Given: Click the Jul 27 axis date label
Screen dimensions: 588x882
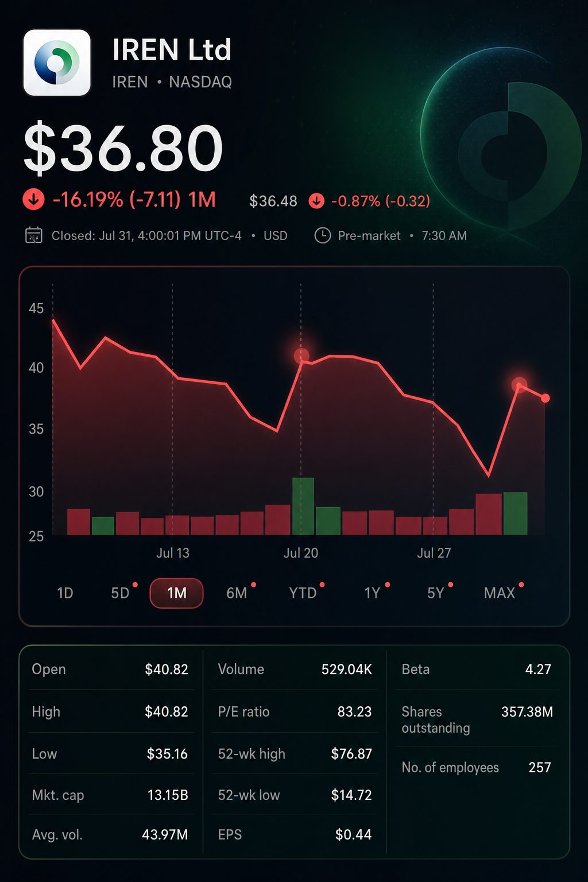Looking at the screenshot, I should tap(434, 553).
